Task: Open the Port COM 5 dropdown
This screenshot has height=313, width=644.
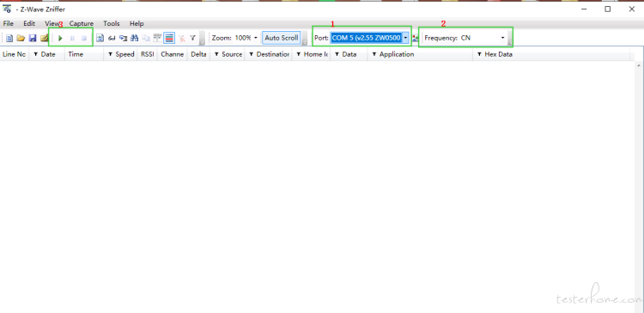Action: [x=405, y=38]
